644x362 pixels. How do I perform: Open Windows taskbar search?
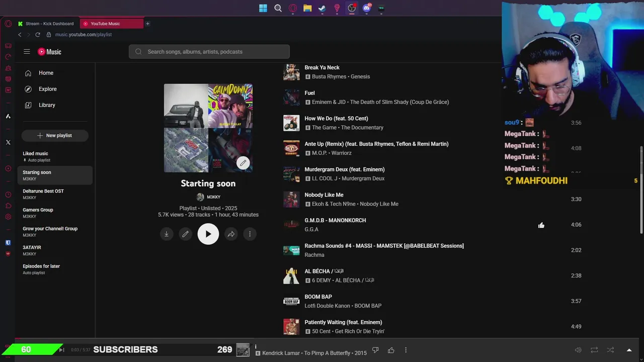coord(278,8)
